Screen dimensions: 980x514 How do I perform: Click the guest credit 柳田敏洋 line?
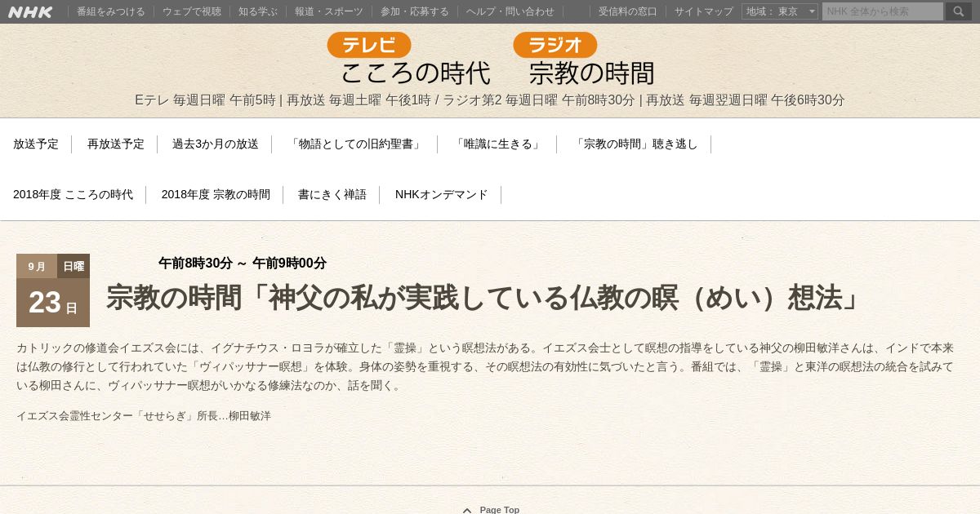point(144,416)
